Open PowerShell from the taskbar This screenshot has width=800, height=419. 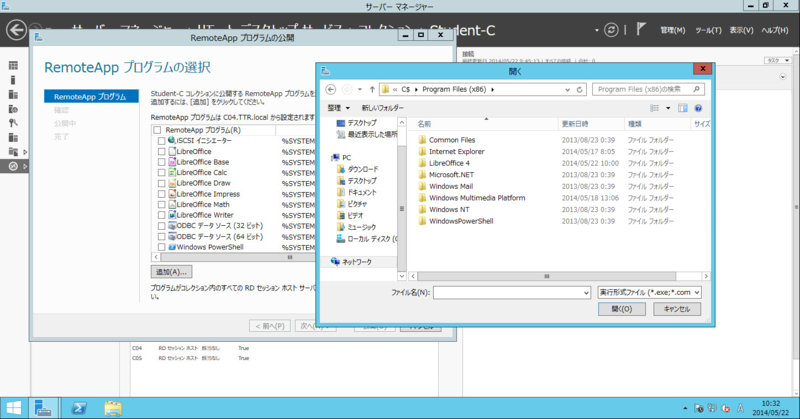point(79,408)
